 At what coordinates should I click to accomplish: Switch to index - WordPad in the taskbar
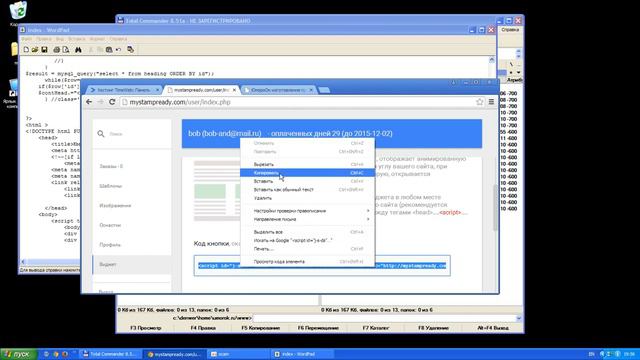(x=302, y=354)
